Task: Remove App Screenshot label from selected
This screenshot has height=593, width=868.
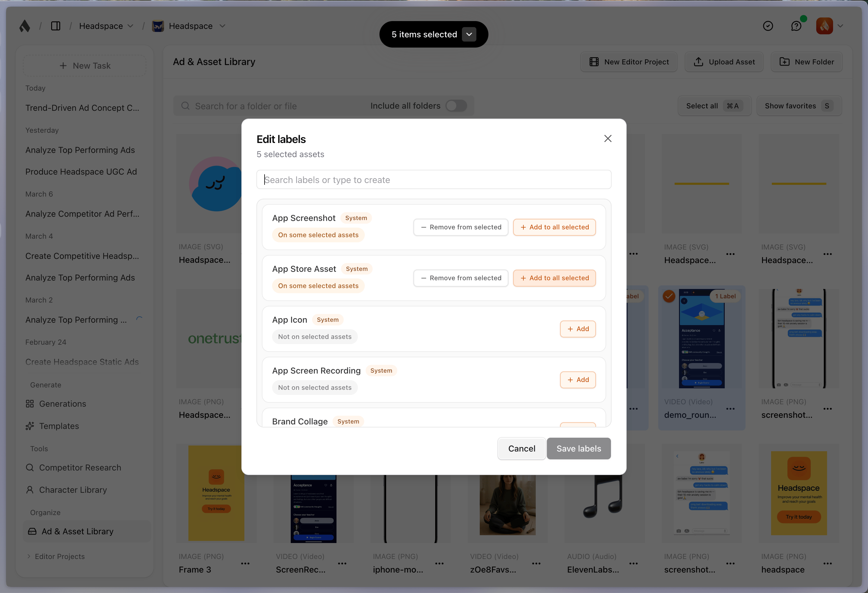Action: click(460, 227)
